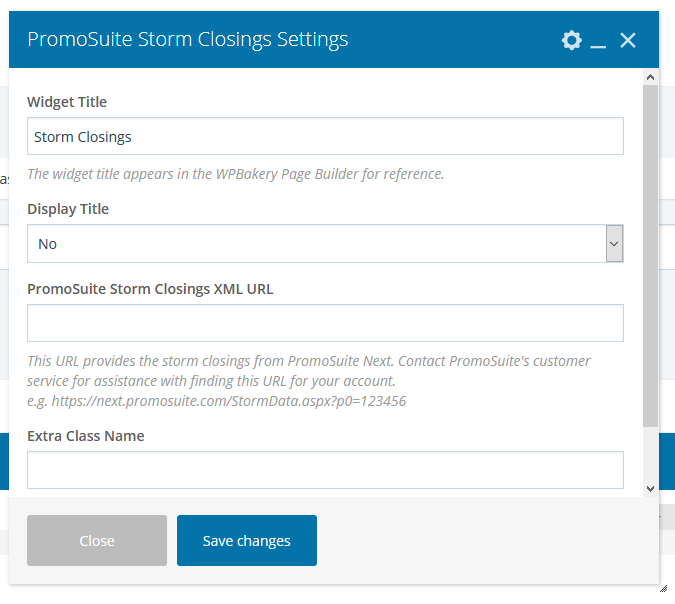
Task: Click the 'Display Title' label
Action: point(68,209)
